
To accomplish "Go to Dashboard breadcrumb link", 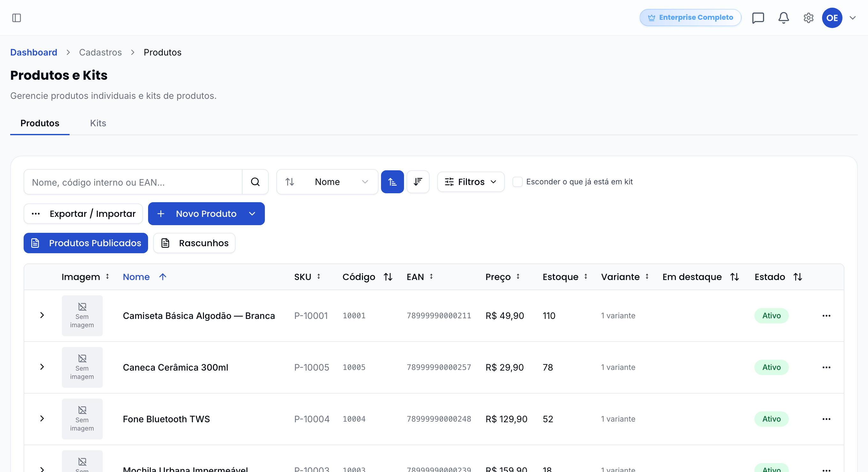I will tap(34, 53).
